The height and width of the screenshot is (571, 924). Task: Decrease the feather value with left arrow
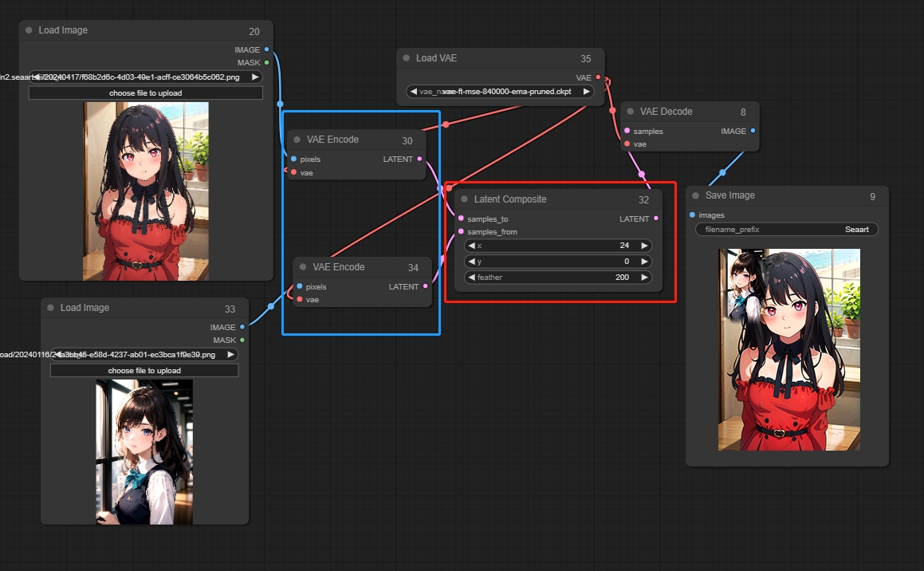click(471, 278)
